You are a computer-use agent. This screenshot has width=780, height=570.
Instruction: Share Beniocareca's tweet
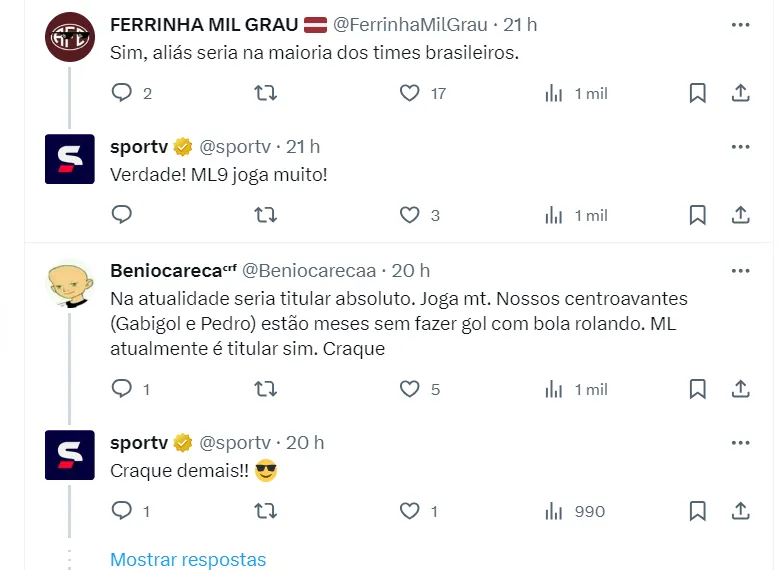tap(741, 389)
